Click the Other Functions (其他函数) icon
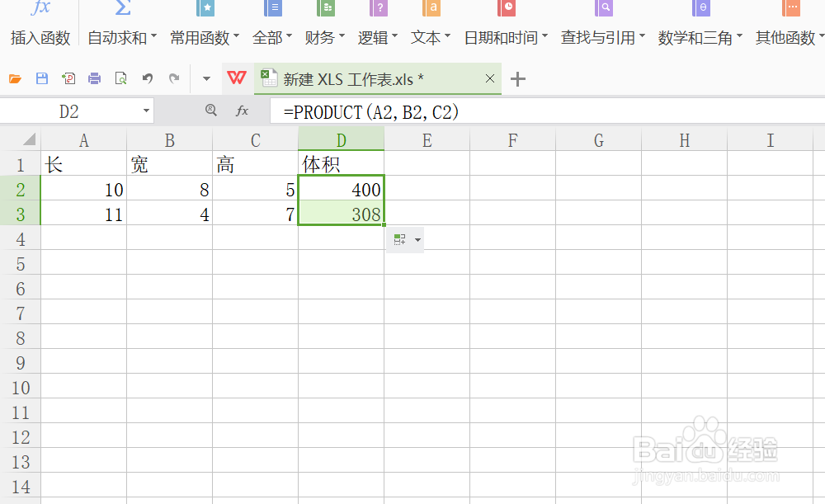The image size is (825, 504). pos(791,8)
